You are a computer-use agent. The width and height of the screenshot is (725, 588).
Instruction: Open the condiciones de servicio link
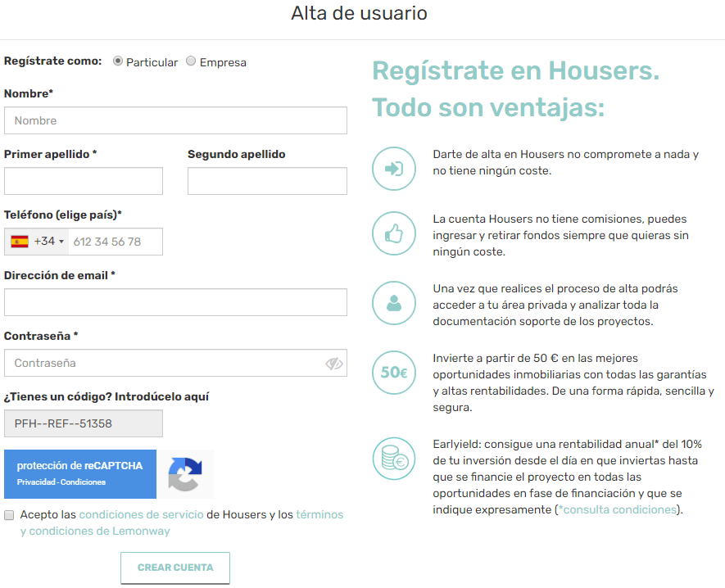[x=141, y=515]
